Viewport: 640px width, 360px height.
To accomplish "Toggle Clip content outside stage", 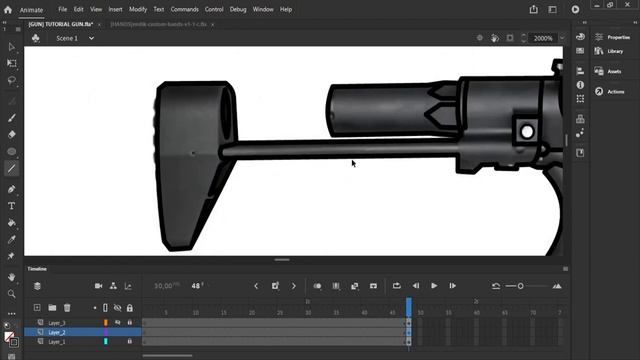I will pyautogui.click(x=510, y=38).
